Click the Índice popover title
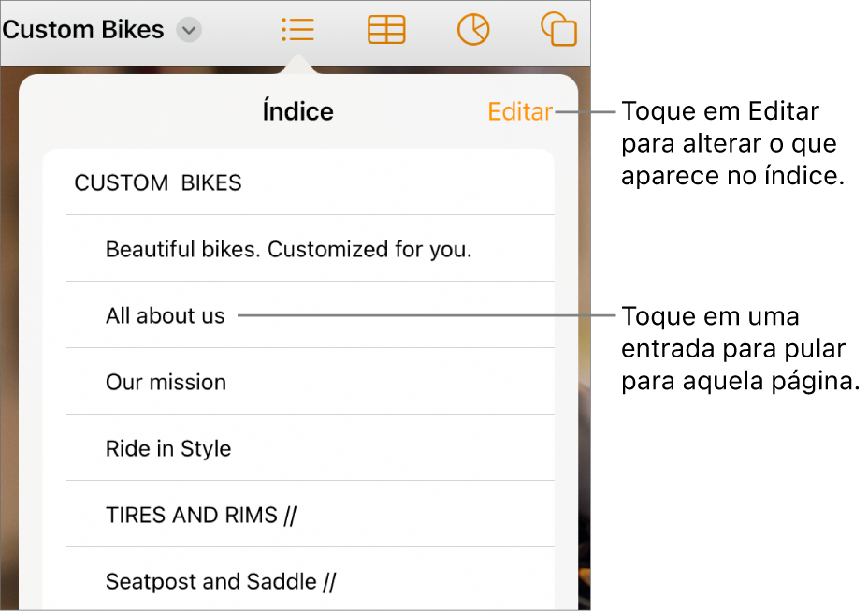868x612 pixels. coord(297,112)
